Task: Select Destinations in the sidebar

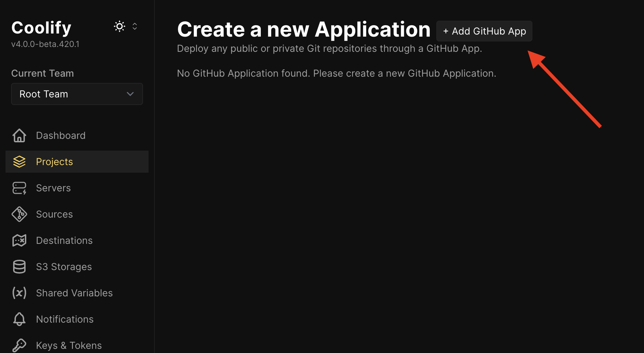Action: [77, 240]
